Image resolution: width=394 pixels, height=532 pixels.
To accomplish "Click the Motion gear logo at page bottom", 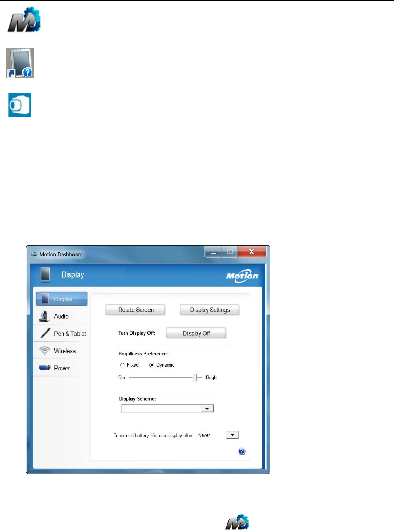I will click(x=237, y=522).
